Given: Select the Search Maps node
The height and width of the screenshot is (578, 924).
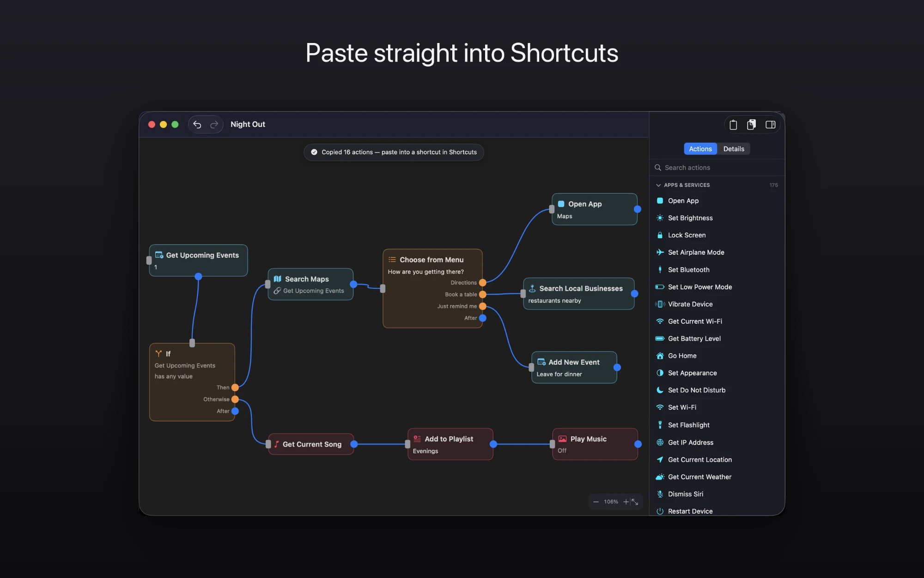Looking at the screenshot, I should coord(310,284).
